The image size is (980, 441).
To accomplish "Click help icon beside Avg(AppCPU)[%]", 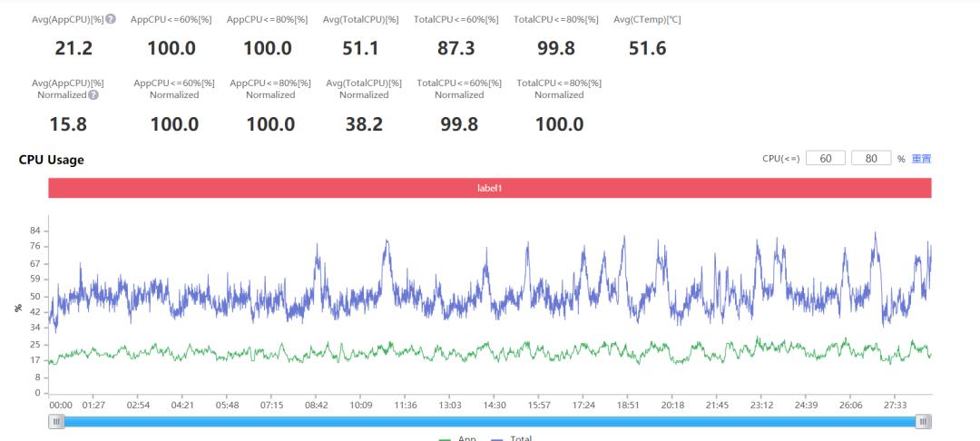I will [x=111, y=19].
